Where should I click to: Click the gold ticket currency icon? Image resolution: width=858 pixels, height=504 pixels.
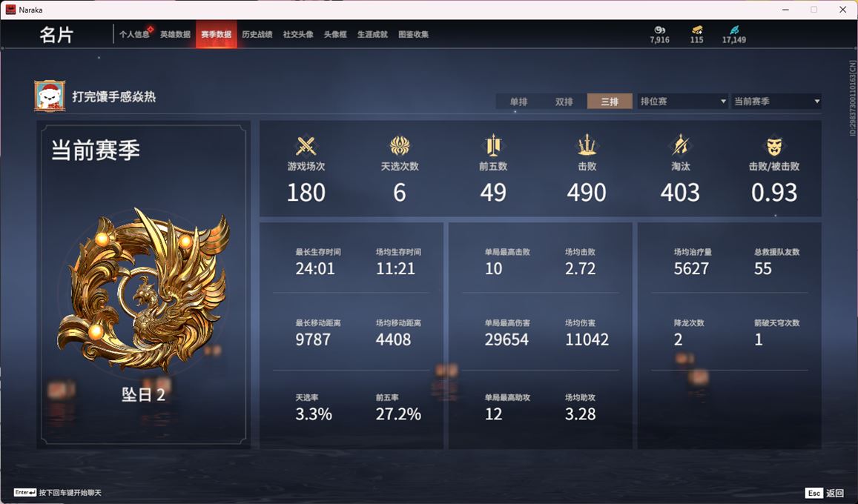pos(696,30)
